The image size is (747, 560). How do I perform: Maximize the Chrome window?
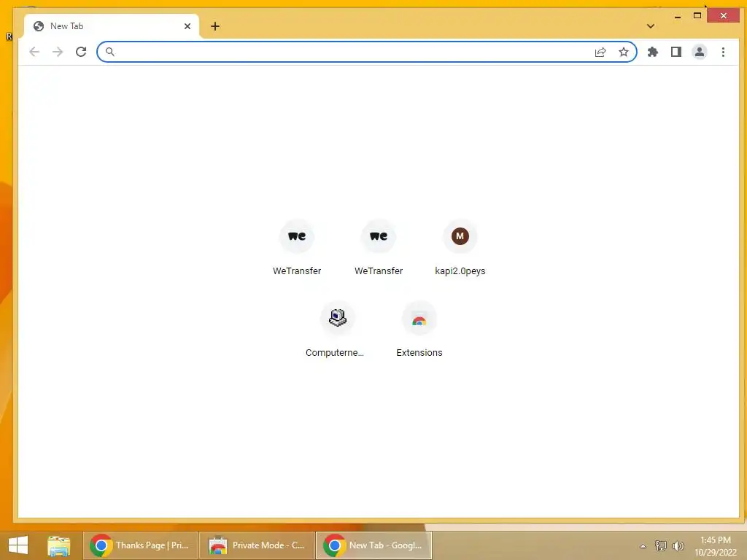point(697,16)
